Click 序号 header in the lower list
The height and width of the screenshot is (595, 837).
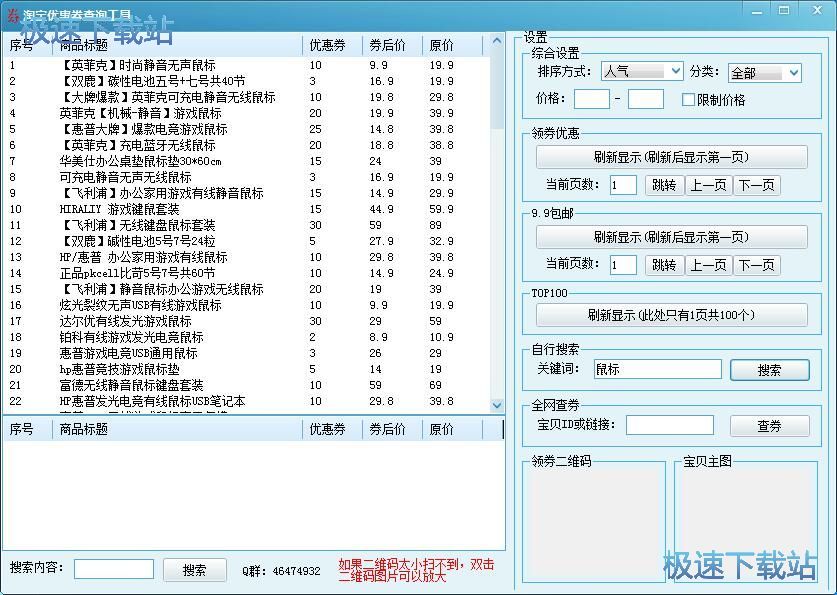[28, 429]
